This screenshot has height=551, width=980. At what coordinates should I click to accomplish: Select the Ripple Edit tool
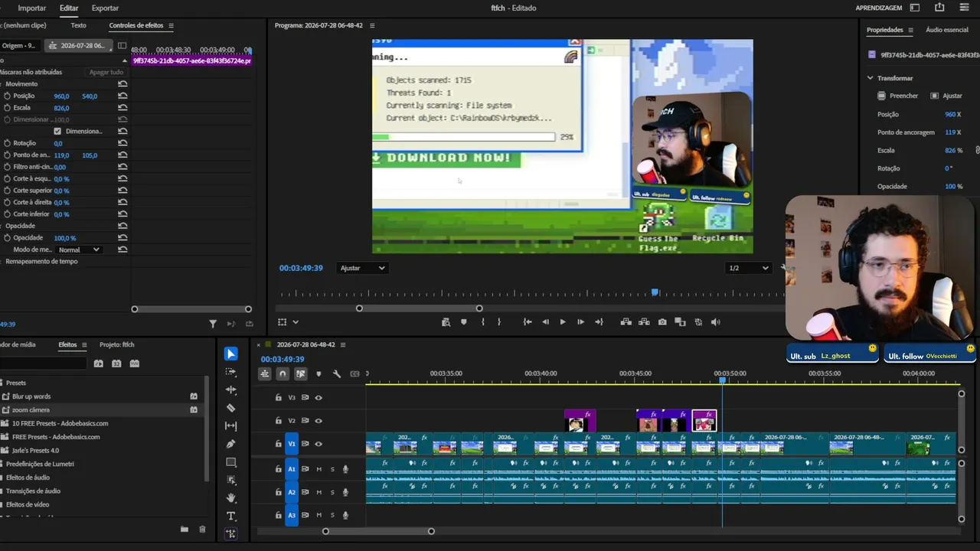tap(231, 390)
